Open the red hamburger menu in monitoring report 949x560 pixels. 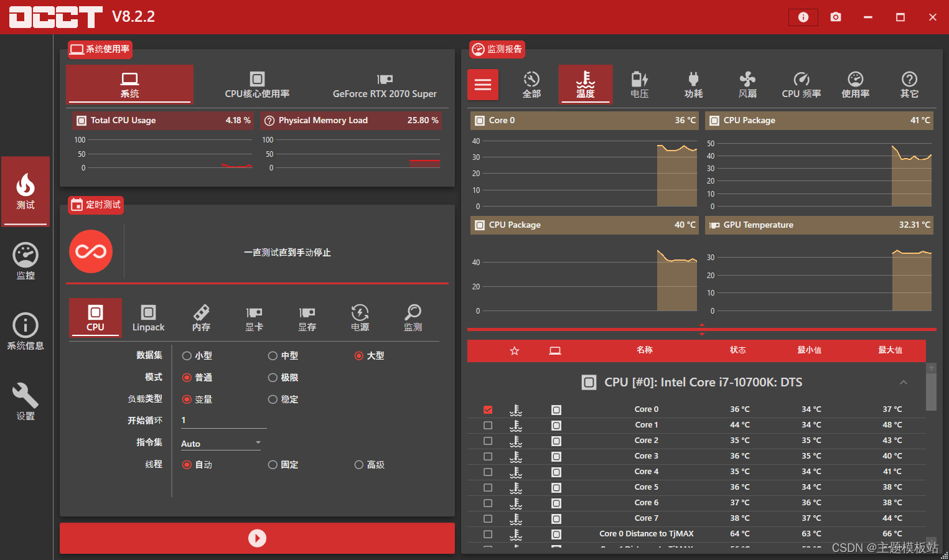coord(483,85)
